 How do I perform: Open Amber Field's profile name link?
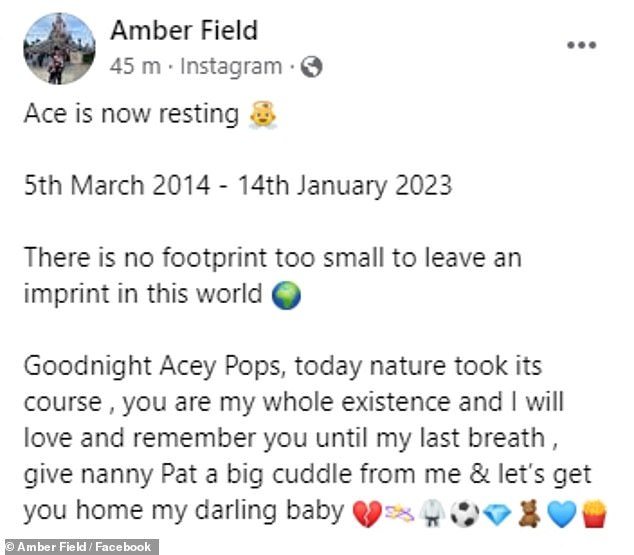pyautogui.click(x=184, y=30)
